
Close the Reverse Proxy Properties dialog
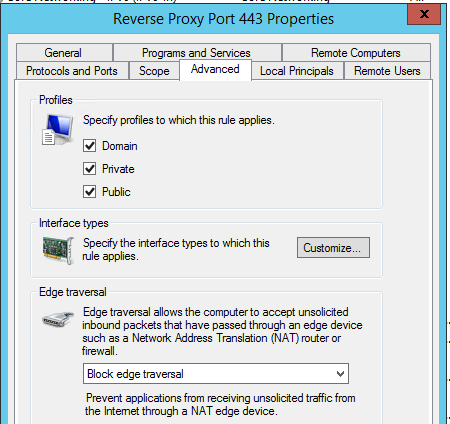pos(424,14)
